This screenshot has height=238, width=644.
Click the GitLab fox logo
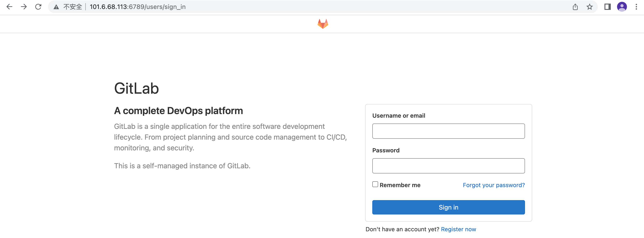pos(323,24)
